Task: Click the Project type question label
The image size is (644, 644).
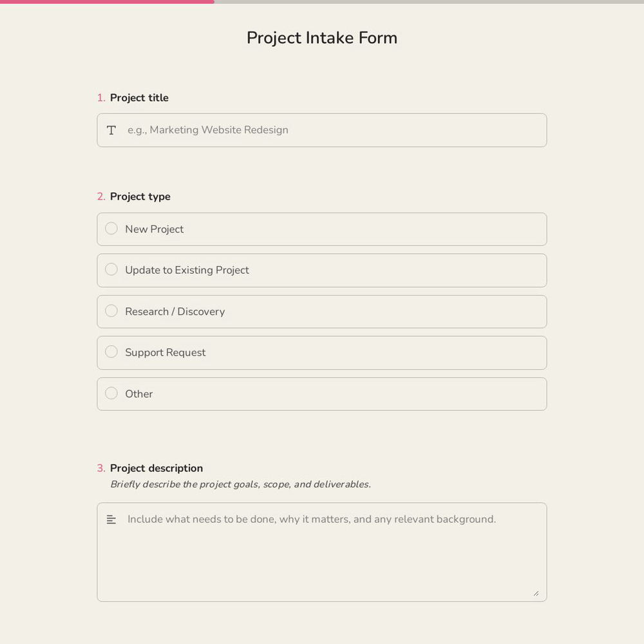Action: [140, 196]
